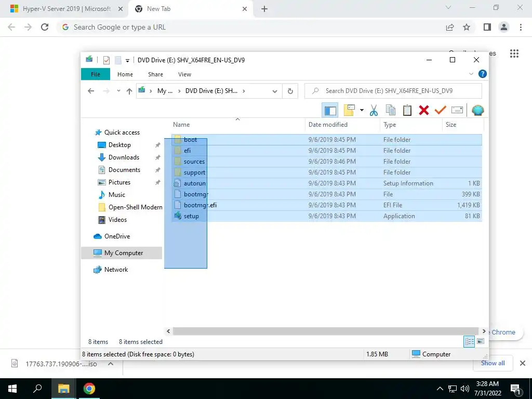Switch to large thumbnails view icon
Screen dimensions: 532x399
[x=481, y=341]
